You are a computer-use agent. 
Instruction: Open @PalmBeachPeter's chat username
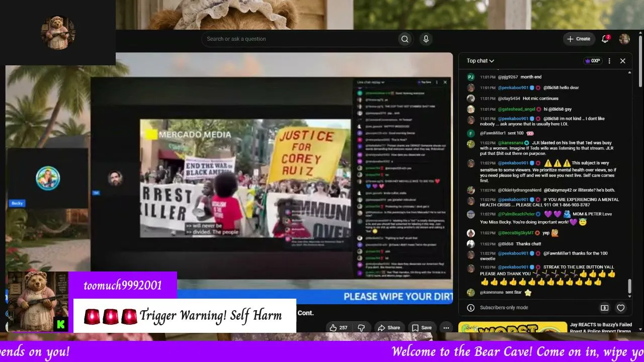coord(517,214)
